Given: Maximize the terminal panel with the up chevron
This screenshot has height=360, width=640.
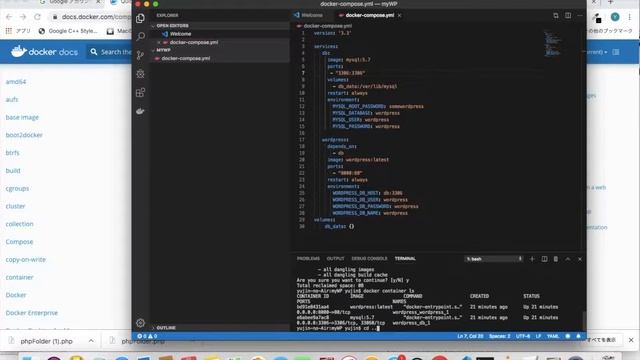Looking at the screenshot, I should pyautogui.click(x=568, y=259).
